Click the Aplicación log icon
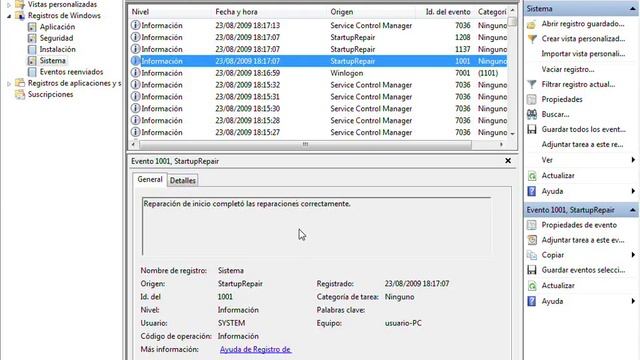The width and height of the screenshot is (640, 360). pyautogui.click(x=32, y=27)
